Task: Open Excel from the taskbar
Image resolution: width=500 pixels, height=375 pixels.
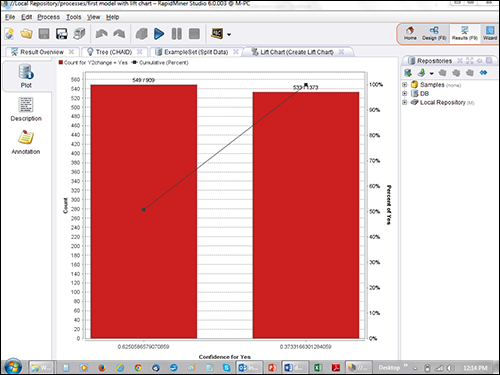Action: click(318, 367)
